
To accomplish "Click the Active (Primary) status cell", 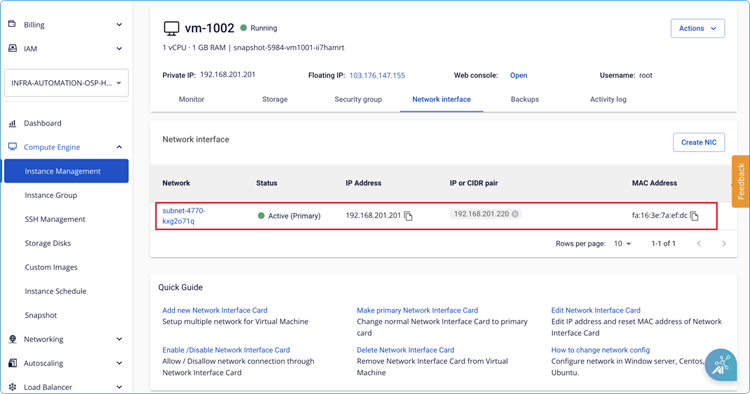I will coord(289,216).
